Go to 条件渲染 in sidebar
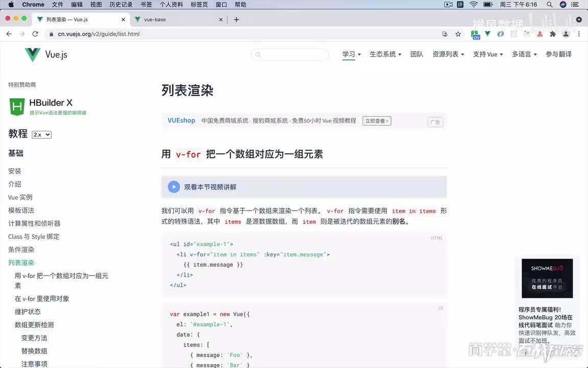 click(21, 250)
